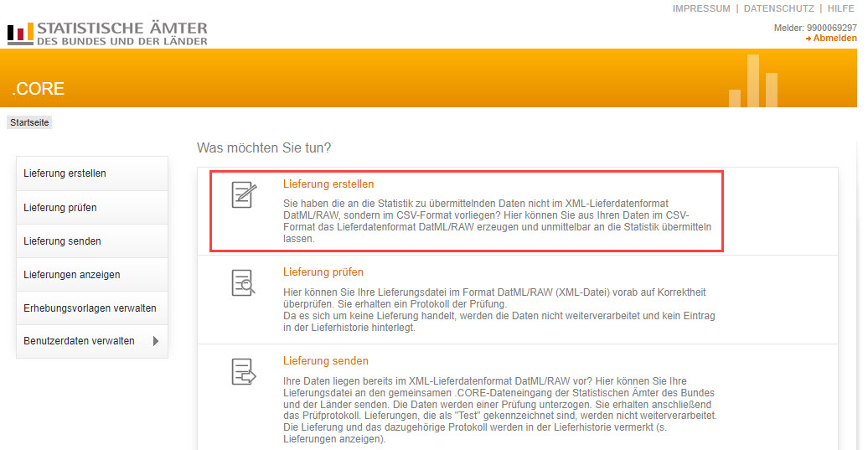Click the Lieferung prüfen magnifier document icon
868x450 pixels.
[x=244, y=283]
